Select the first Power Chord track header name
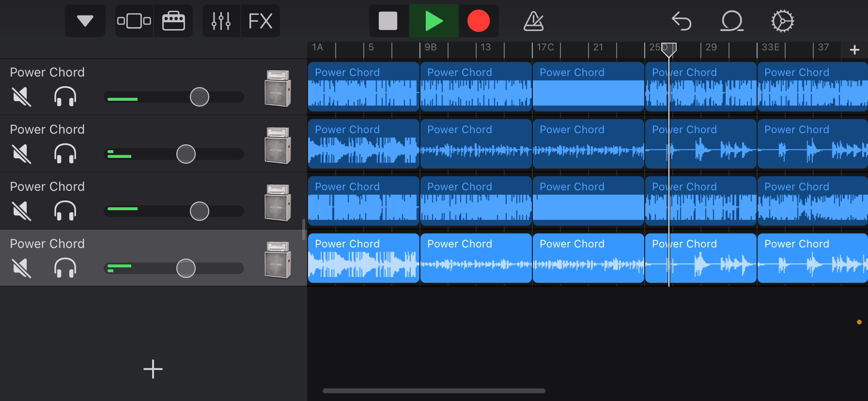Image resolution: width=868 pixels, height=401 pixels. tap(47, 72)
